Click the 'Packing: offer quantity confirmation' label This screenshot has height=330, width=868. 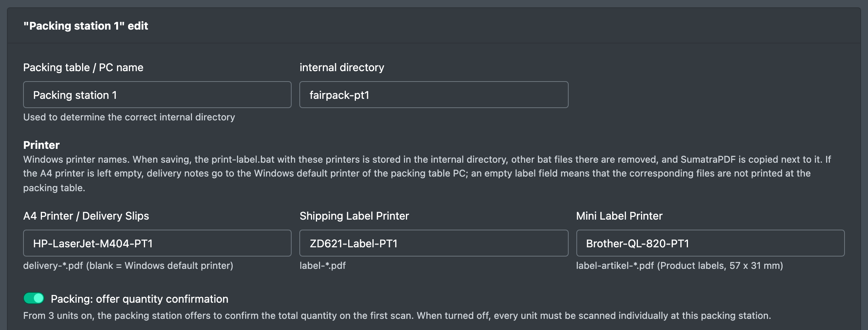click(x=139, y=299)
